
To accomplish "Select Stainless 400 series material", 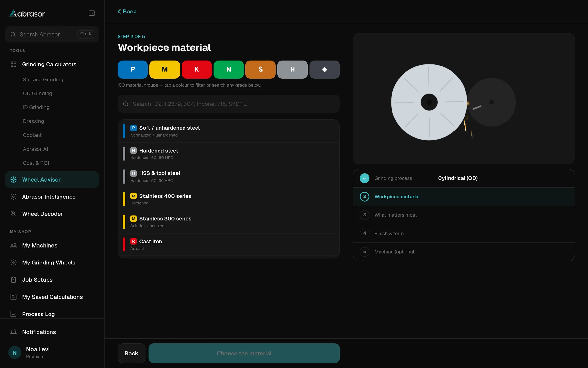I will (x=229, y=199).
